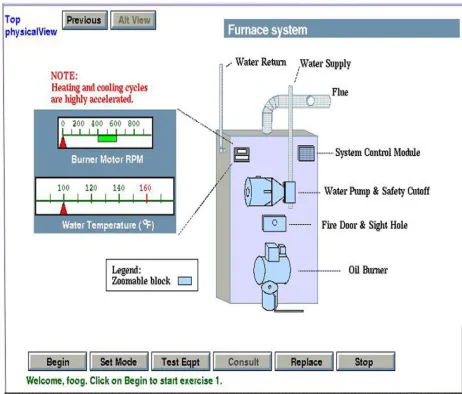462x394 pixels.
Task: Click the System Control Module label
Action: [x=377, y=153]
